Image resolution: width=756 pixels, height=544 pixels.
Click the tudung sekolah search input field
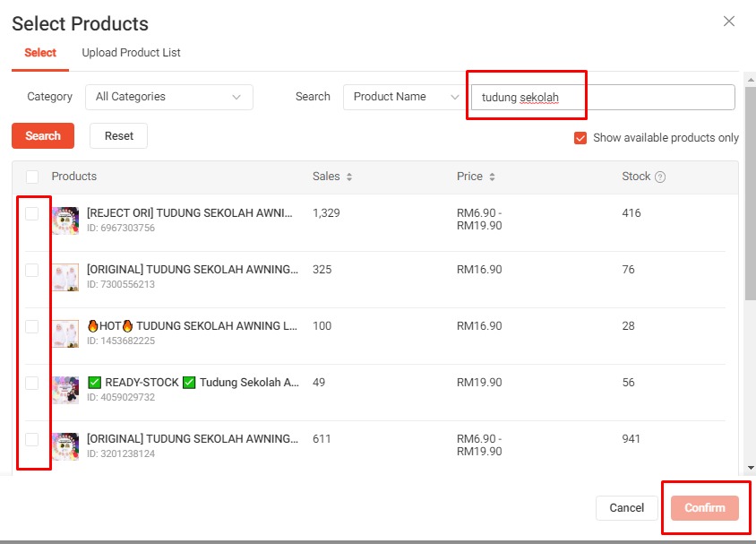coord(602,97)
